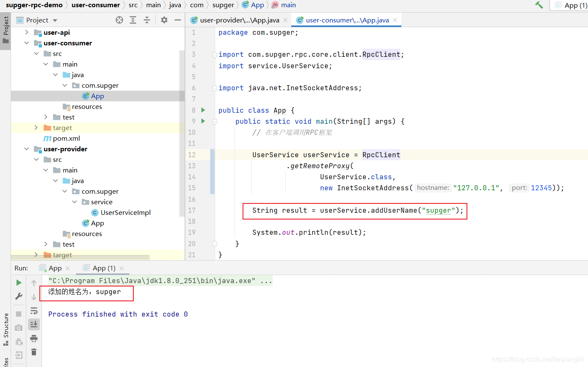
Task: Collapse the user-consumer module
Action: 27,43
